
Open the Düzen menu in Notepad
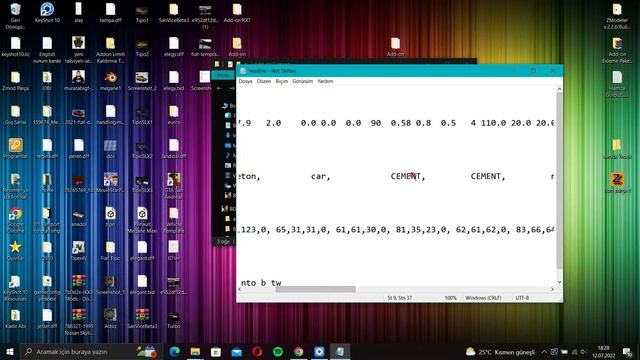264,81
